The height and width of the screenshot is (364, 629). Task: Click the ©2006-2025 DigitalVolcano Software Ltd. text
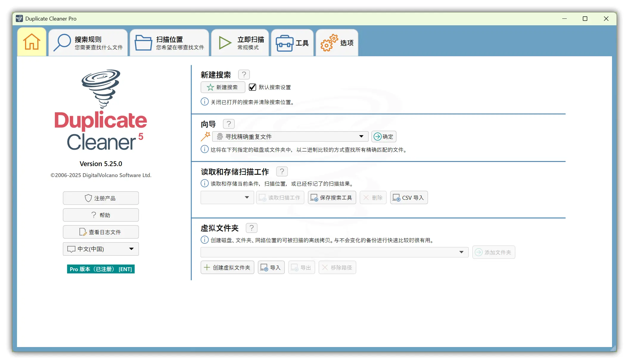tap(101, 175)
